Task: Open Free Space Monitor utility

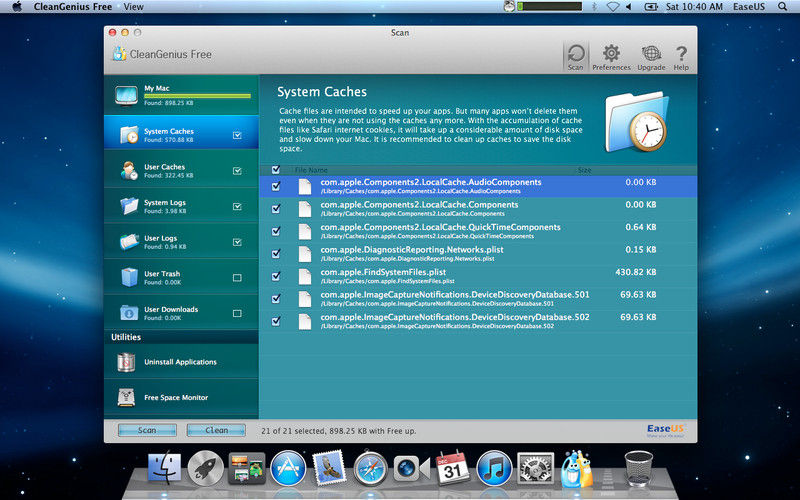Action: 181,397
